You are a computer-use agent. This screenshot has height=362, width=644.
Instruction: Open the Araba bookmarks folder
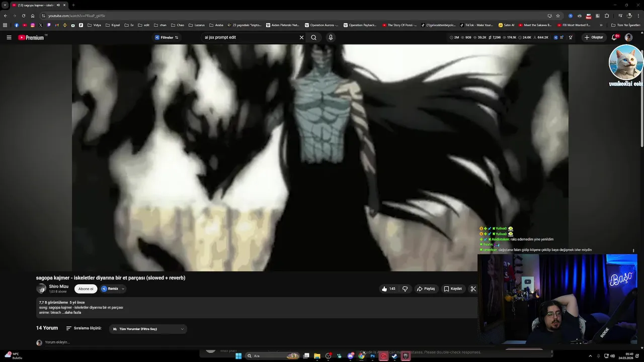216,25
